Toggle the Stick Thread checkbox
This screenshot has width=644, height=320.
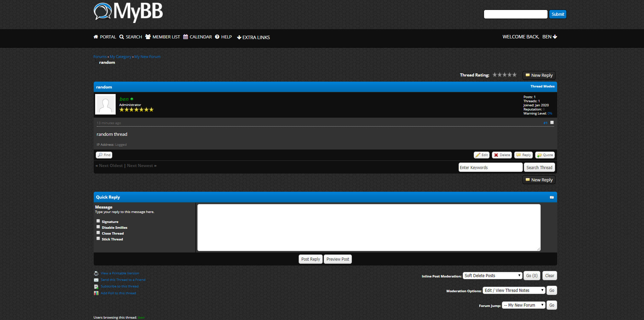98,238
